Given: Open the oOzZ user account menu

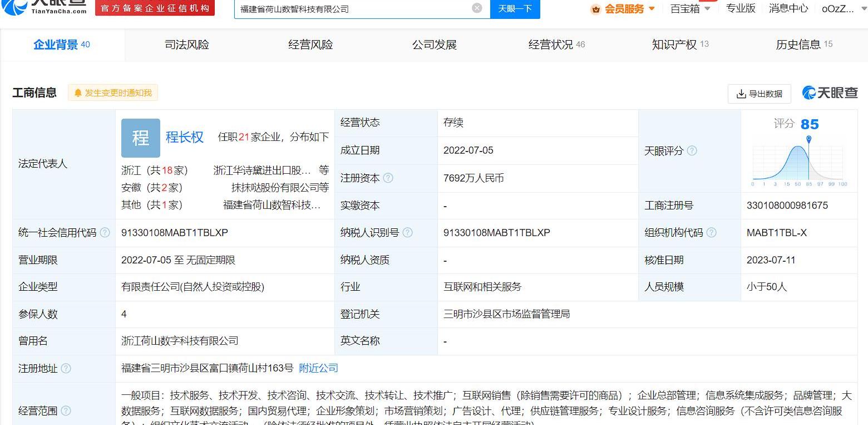Looking at the screenshot, I should click(x=837, y=9).
